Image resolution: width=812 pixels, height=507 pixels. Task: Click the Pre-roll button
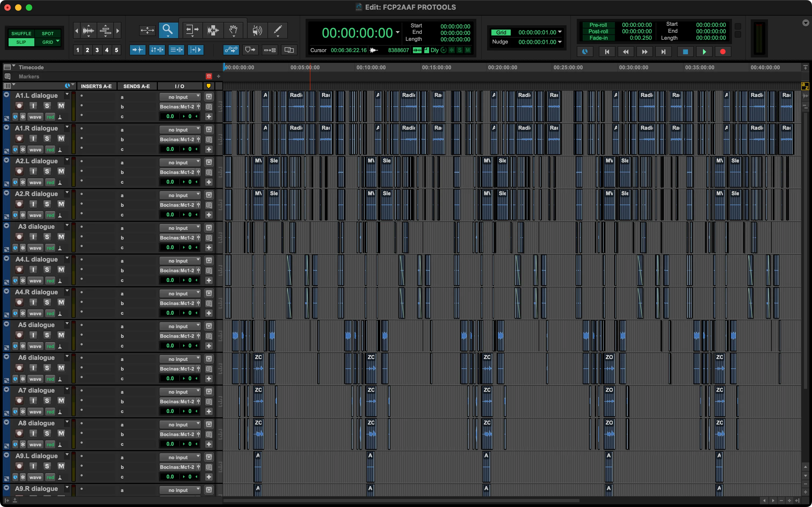599,25
